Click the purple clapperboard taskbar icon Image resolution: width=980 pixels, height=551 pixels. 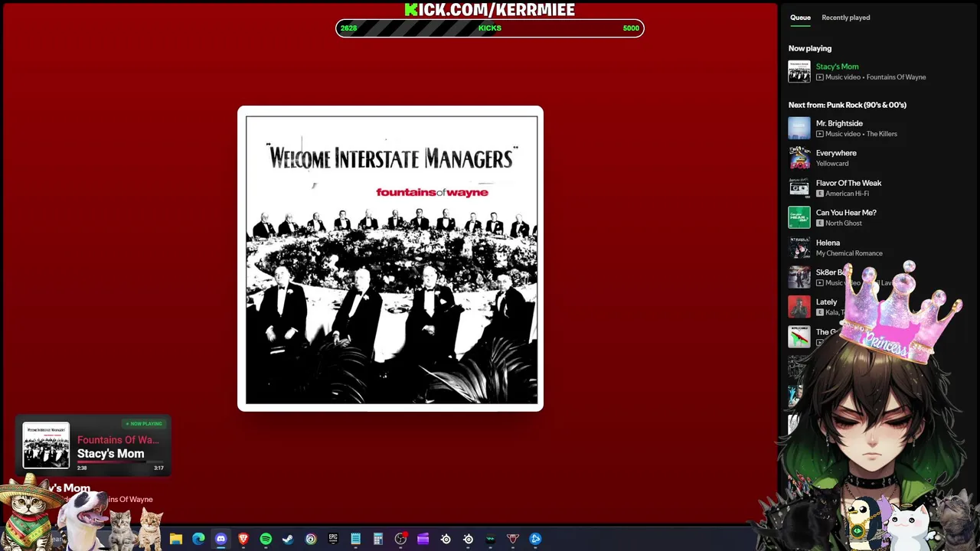(423, 539)
